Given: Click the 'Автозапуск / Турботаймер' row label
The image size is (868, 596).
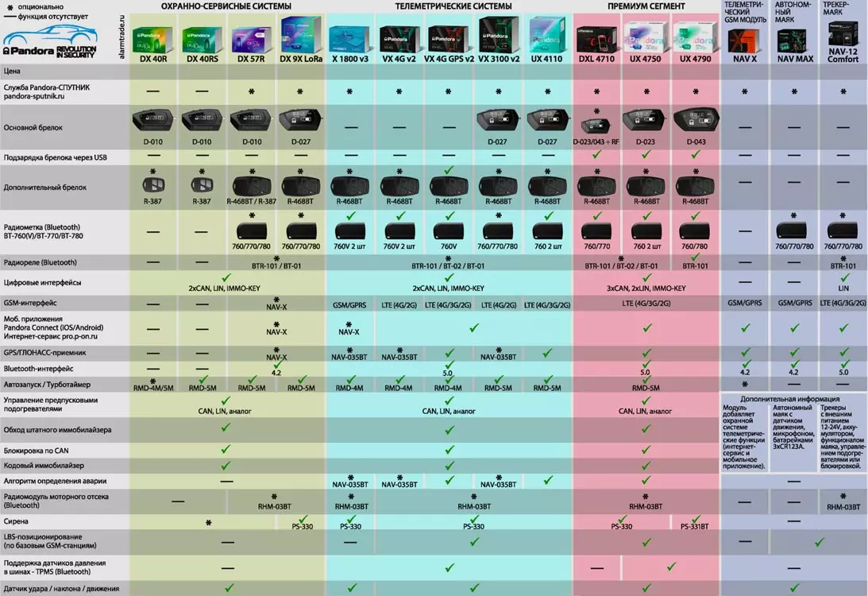Looking at the screenshot, I should point(47,385).
